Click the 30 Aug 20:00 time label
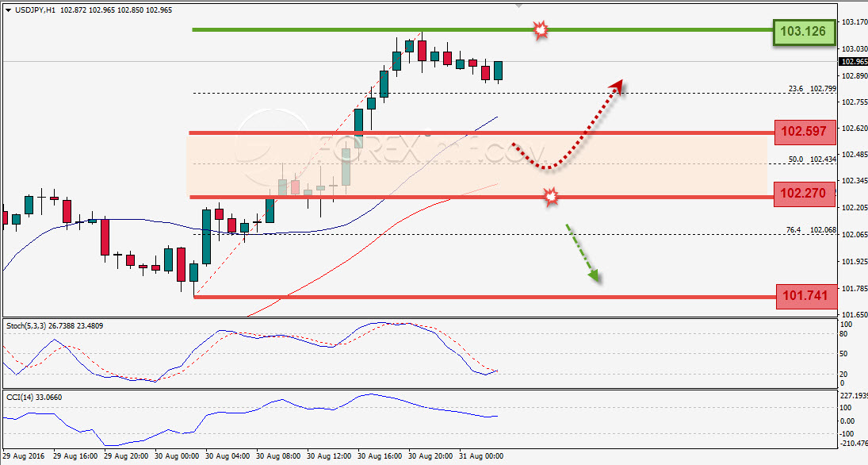Screen dimensions: 868x465 (x=430, y=456)
